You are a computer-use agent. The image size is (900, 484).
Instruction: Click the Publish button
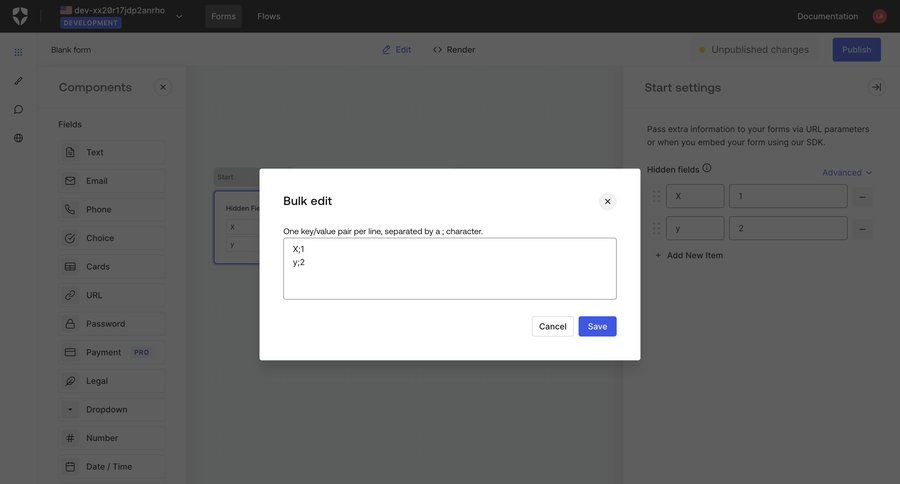856,49
